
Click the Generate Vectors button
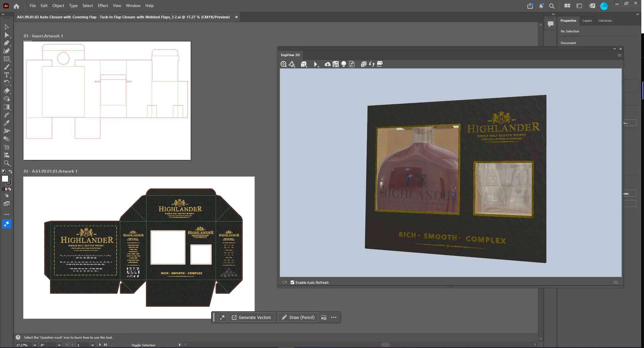coord(252,318)
